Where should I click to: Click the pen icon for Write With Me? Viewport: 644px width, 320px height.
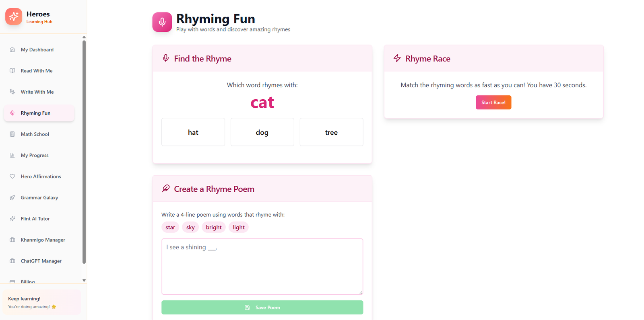click(x=12, y=92)
